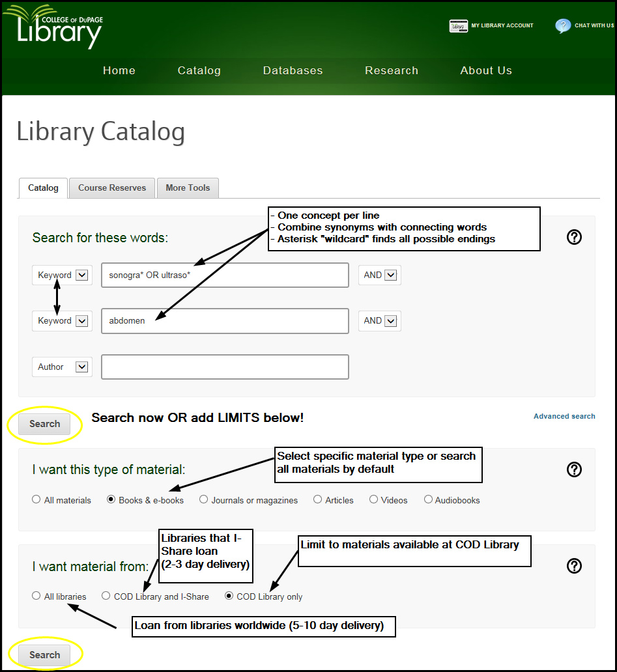Select the All materials radio button

pyautogui.click(x=36, y=499)
